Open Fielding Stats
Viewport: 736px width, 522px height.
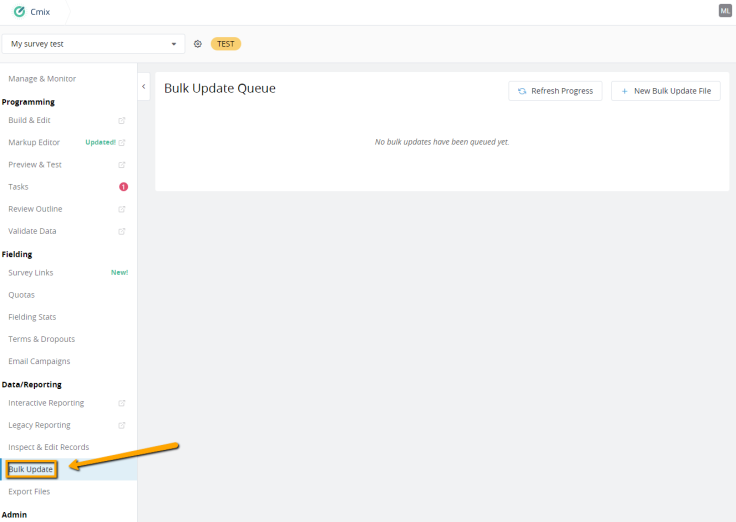pyautogui.click(x=32, y=317)
